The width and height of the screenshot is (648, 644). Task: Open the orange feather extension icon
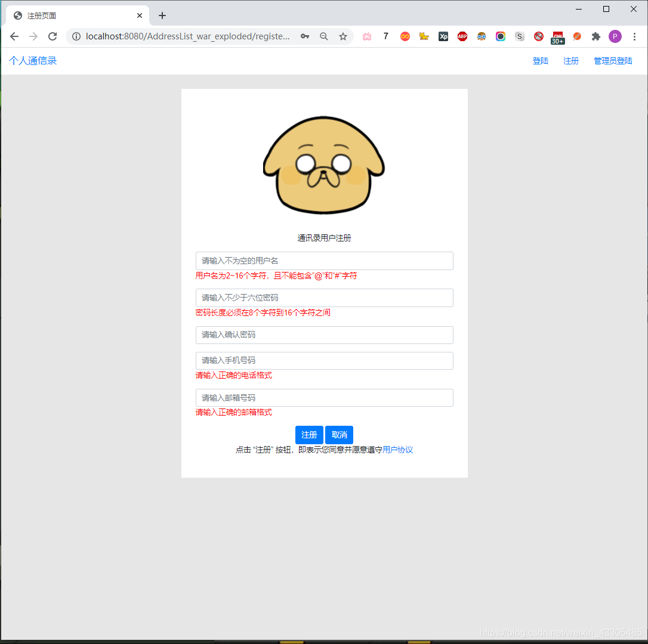(x=577, y=36)
